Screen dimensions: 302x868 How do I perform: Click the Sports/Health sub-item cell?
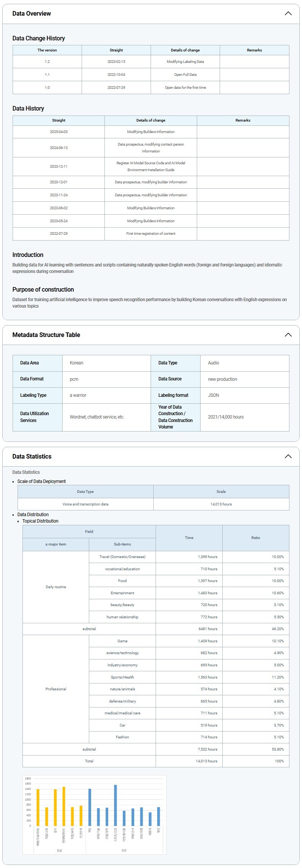pyautogui.click(x=122, y=677)
